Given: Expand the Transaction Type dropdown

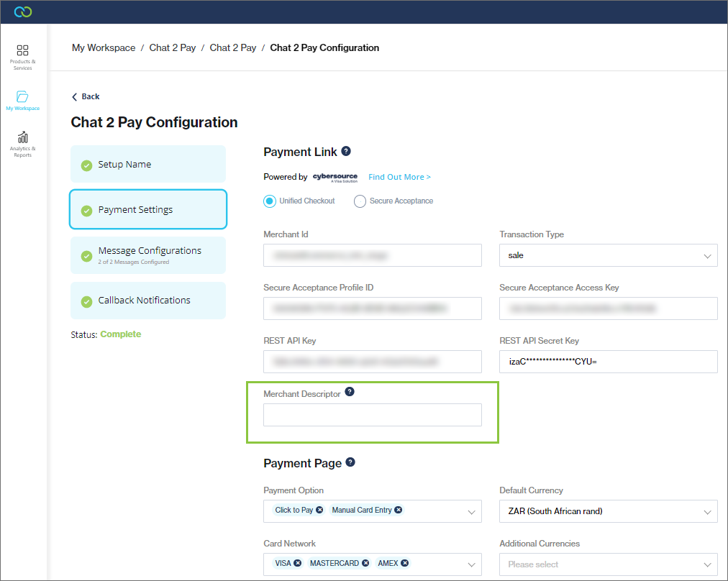Looking at the screenshot, I should pos(608,255).
